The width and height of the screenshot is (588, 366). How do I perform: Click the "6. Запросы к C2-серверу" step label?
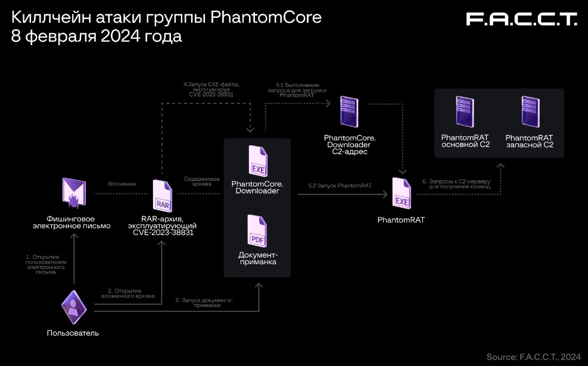tap(456, 184)
